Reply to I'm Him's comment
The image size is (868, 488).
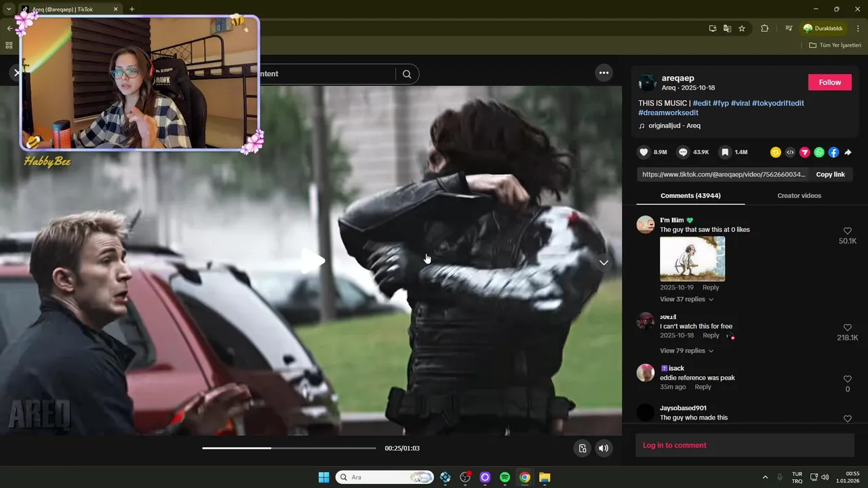tap(711, 287)
